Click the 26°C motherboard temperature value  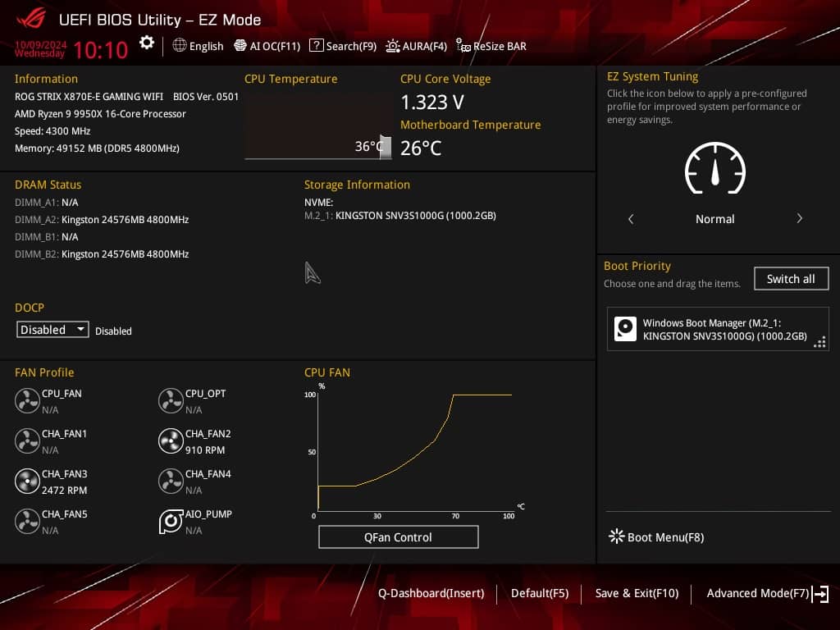coord(421,148)
